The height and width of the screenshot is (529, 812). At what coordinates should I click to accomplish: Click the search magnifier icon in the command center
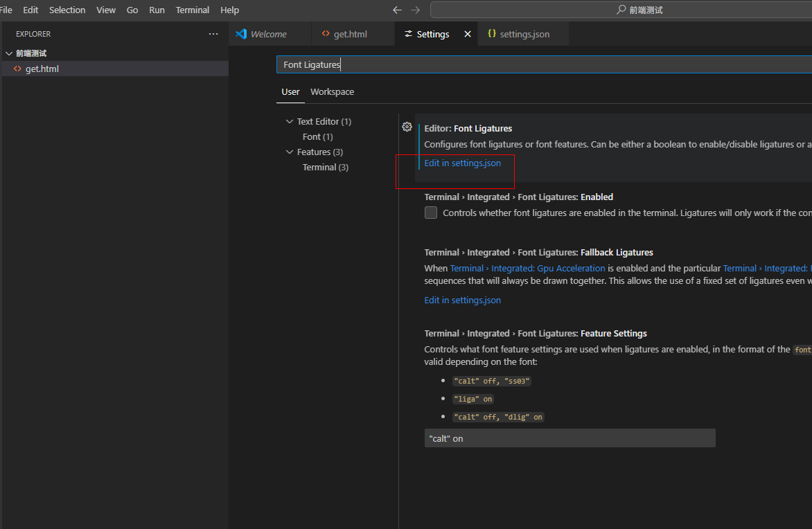[x=621, y=10]
